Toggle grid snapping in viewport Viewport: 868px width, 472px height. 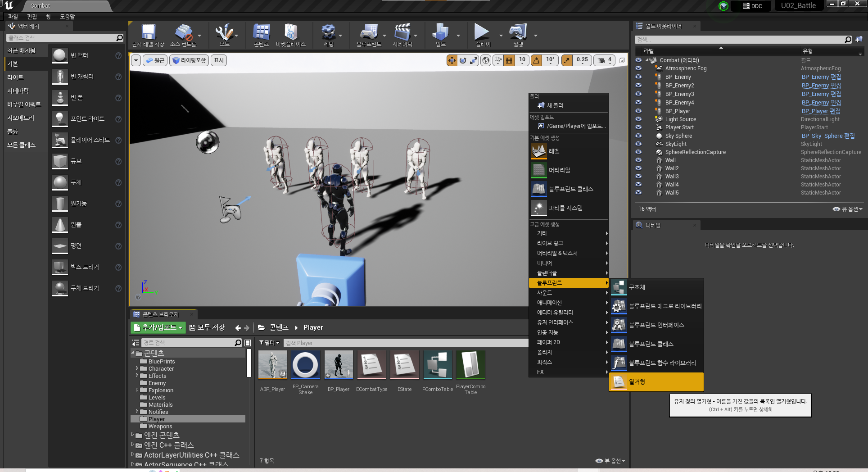pyautogui.click(x=509, y=60)
